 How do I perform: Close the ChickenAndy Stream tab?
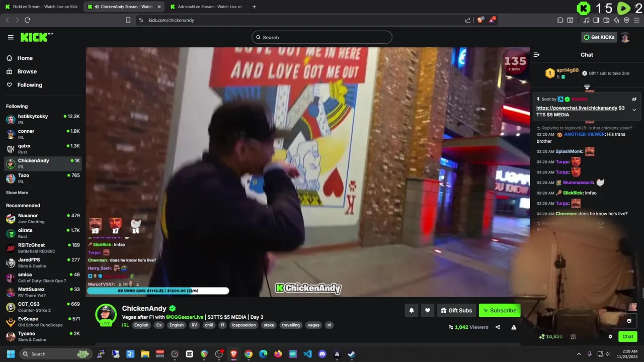159,7
